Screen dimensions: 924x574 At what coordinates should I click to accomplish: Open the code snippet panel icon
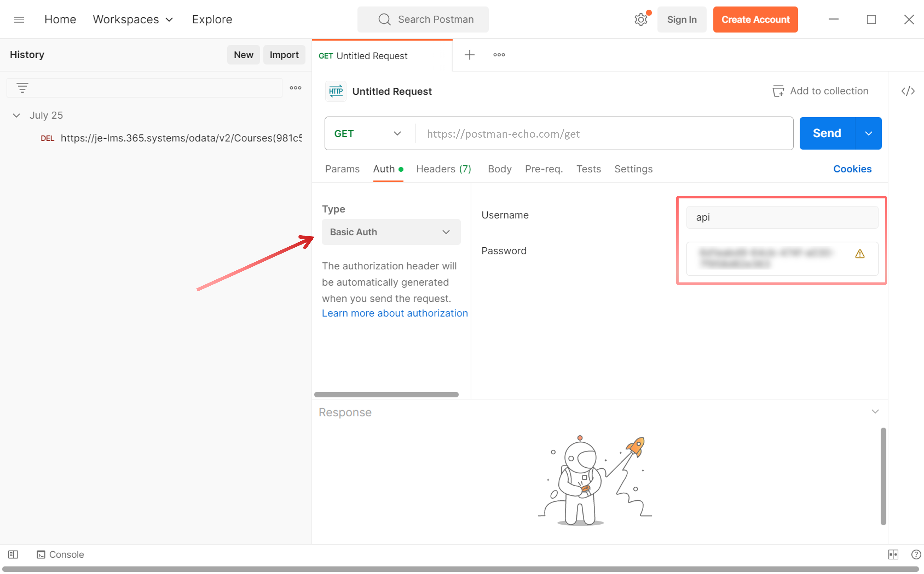pyautogui.click(x=908, y=91)
